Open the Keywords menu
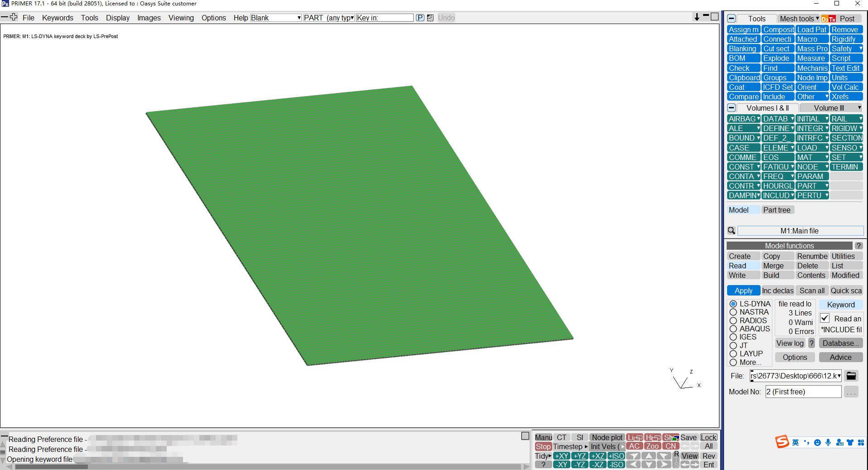The height and width of the screenshot is (470, 868). 58,18
